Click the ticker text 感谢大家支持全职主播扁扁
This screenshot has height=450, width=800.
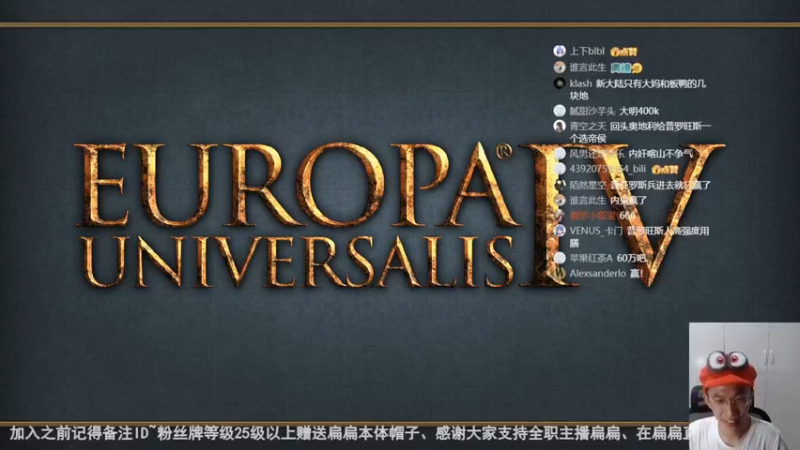[x=528, y=434]
